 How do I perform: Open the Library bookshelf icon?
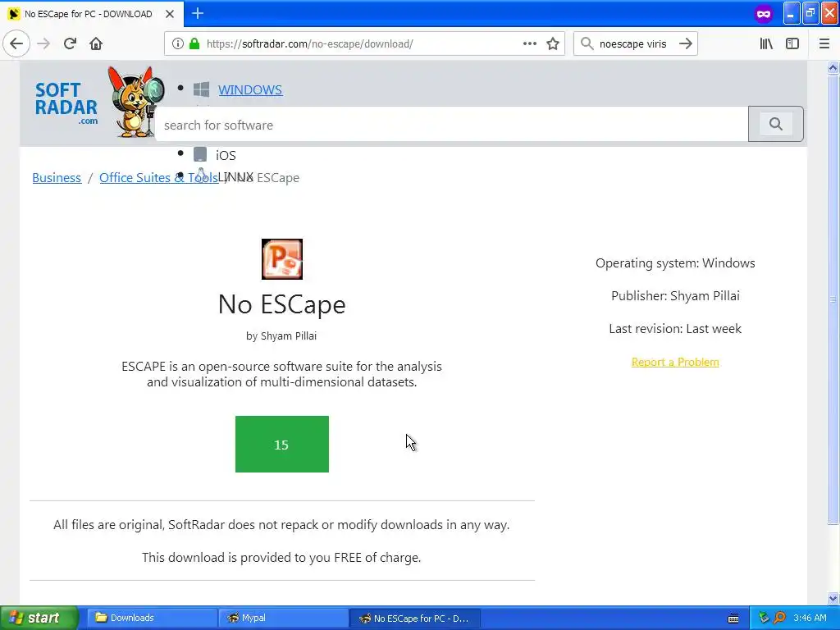[x=766, y=43]
